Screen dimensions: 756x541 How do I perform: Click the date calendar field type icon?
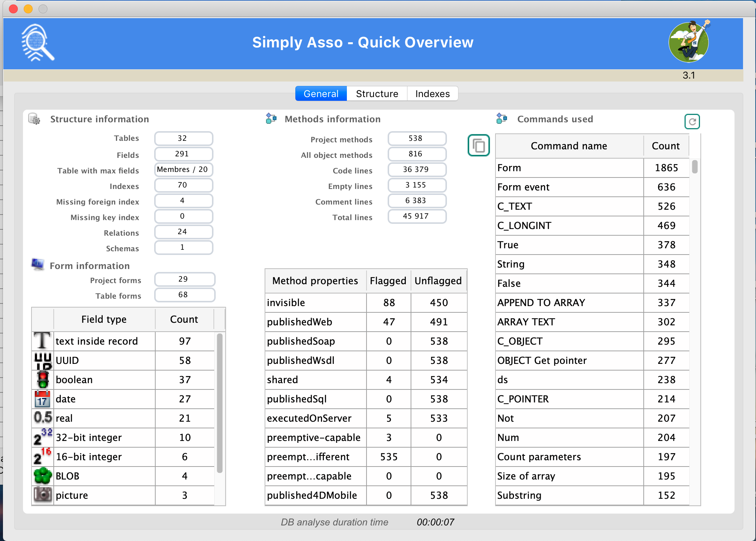tap(42, 399)
